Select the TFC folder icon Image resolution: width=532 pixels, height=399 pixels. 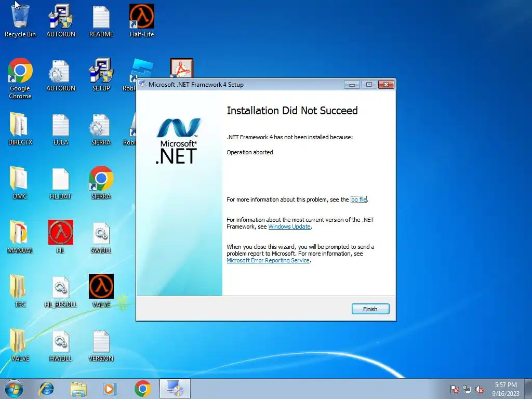point(20,291)
